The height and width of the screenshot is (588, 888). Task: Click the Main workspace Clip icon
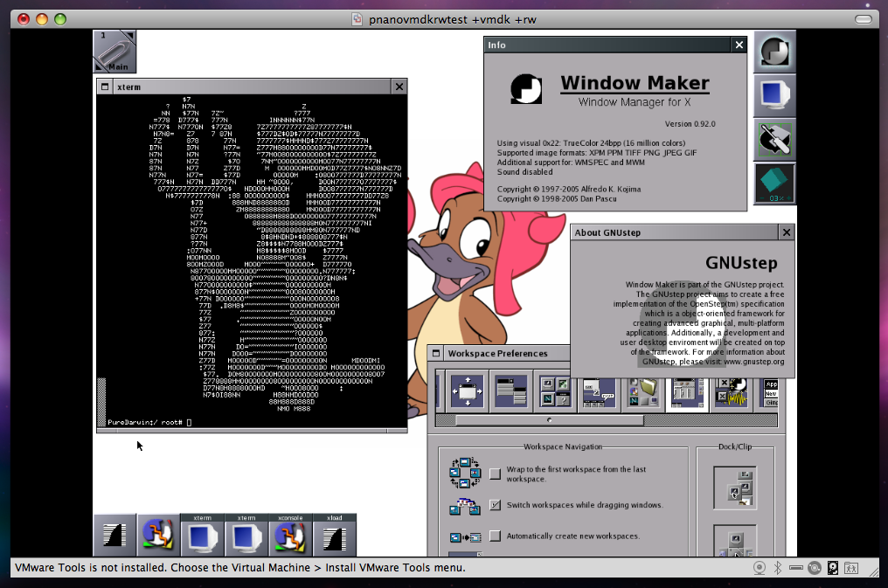115,52
